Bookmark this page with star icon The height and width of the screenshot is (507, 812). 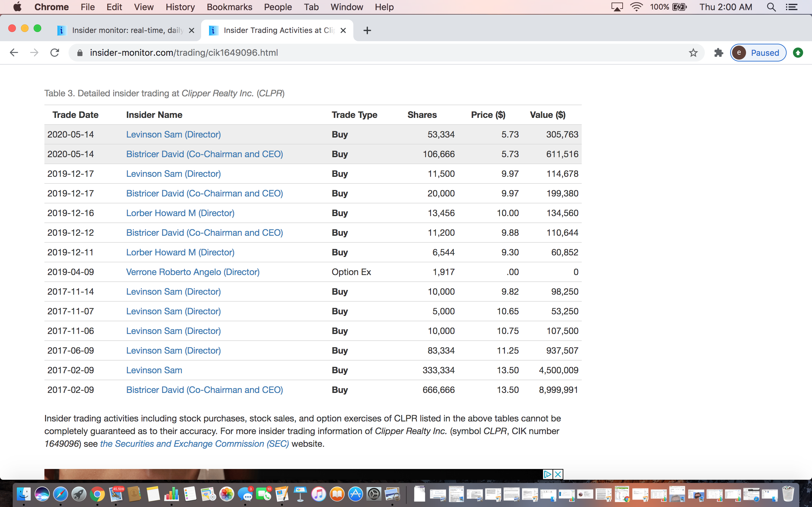(693, 53)
